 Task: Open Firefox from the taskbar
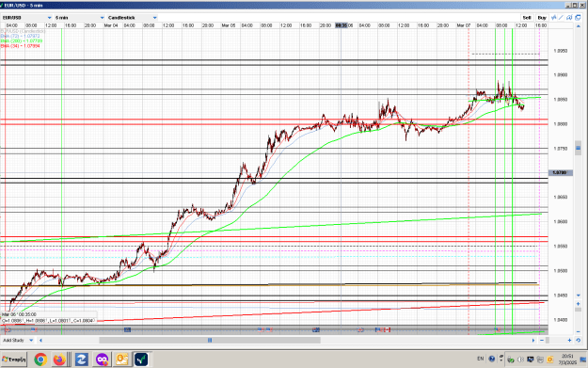click(59, 360)
